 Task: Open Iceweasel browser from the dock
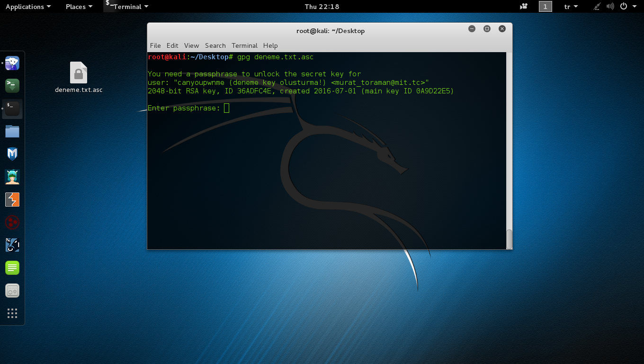tap(12, 63)
